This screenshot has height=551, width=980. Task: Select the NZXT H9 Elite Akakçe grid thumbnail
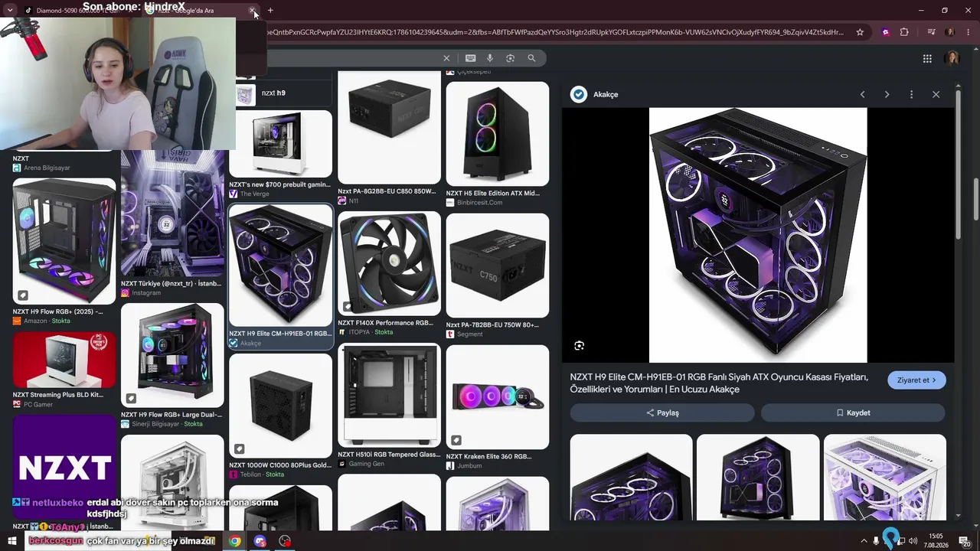[x=280, y=266]
